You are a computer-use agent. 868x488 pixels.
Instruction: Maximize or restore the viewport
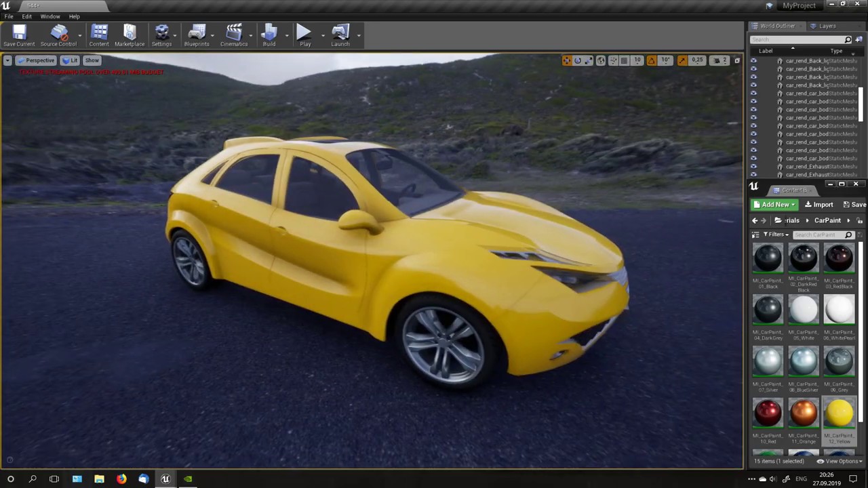click(737, 60)
